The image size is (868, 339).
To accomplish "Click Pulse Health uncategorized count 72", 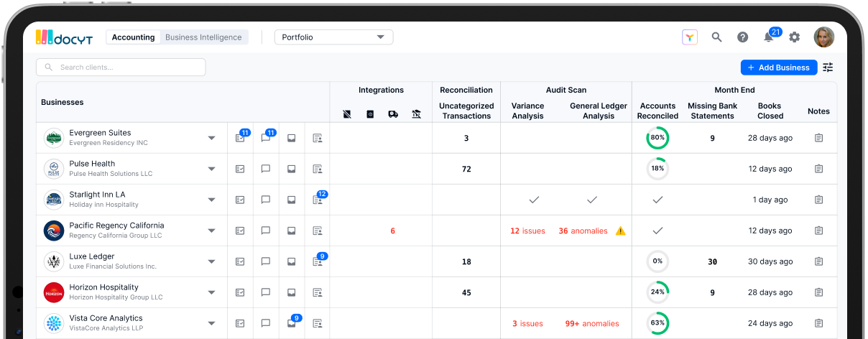I will pos(466,169).
